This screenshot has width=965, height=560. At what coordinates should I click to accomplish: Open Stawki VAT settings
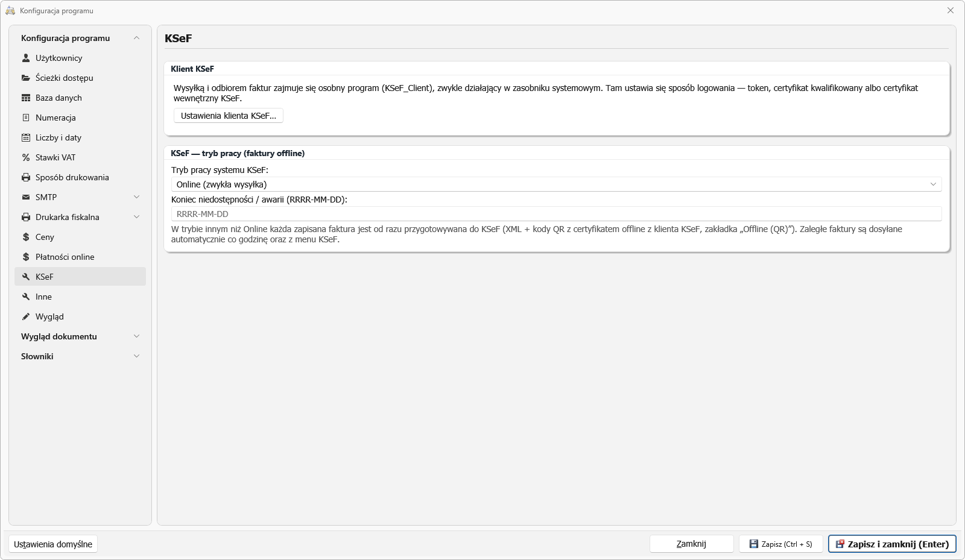coord(80,157)
